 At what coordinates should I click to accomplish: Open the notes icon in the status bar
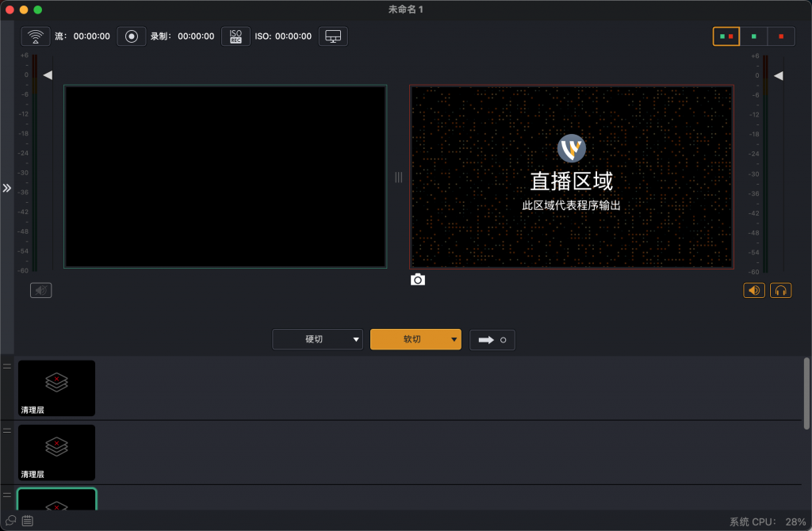[27, 521]
